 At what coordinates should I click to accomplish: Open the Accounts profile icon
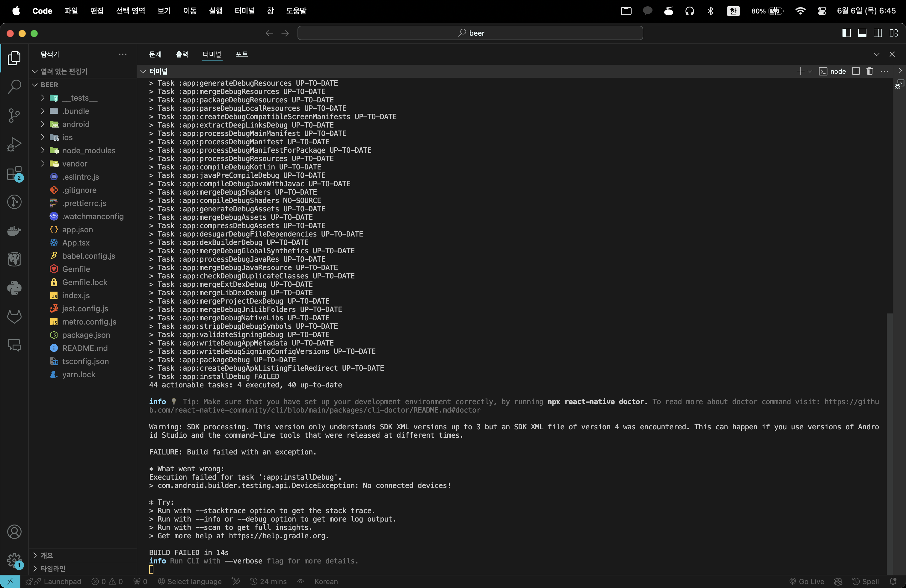point(14,531)
